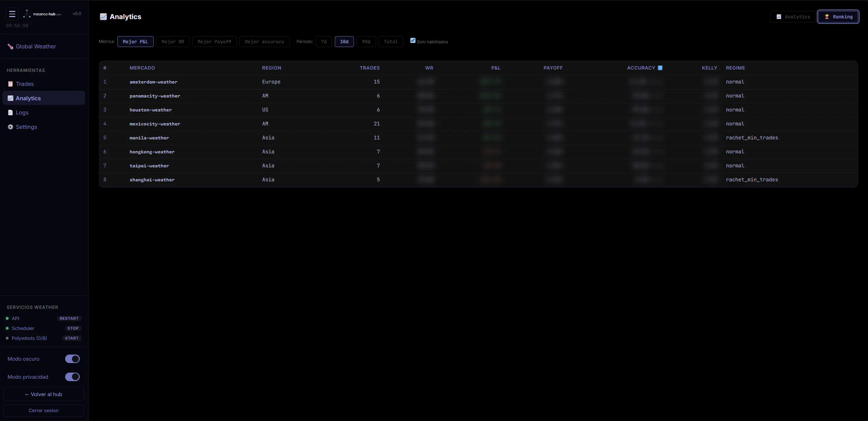Switch to Ranking trophy view
Screen dimensions: 868x421
(838, 17)
